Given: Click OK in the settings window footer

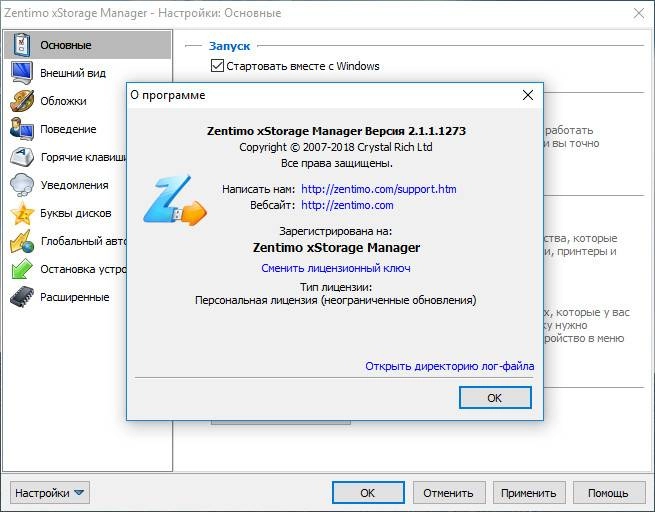Looking at the screenshot, I should point(368,493).
